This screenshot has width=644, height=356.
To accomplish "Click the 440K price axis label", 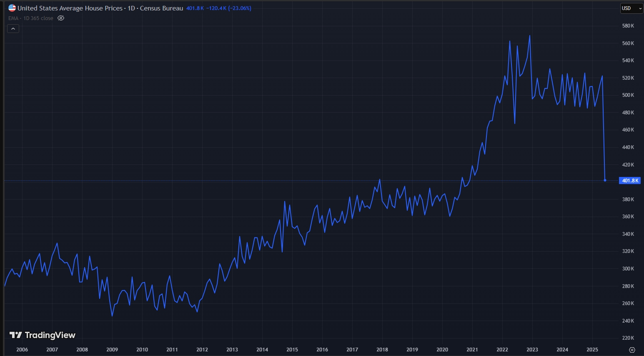I will point(628,147).
